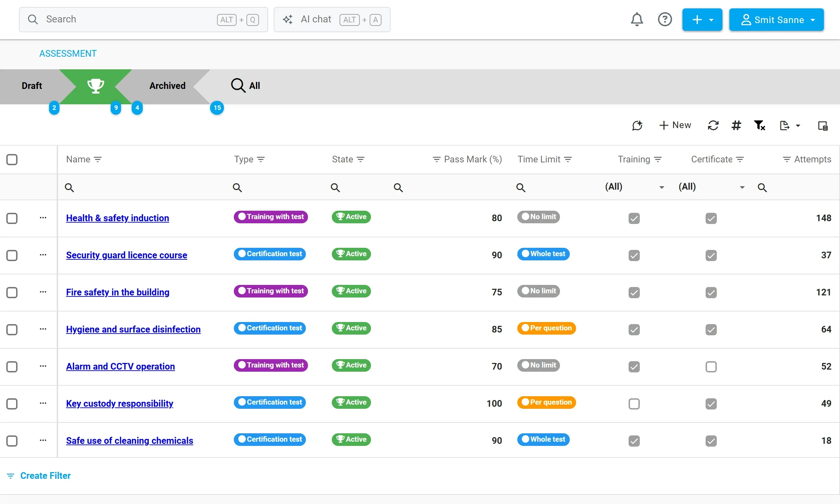Switch to the Draft stage tab
Viewport: 840px width, 504px height.
pos(32,86)
